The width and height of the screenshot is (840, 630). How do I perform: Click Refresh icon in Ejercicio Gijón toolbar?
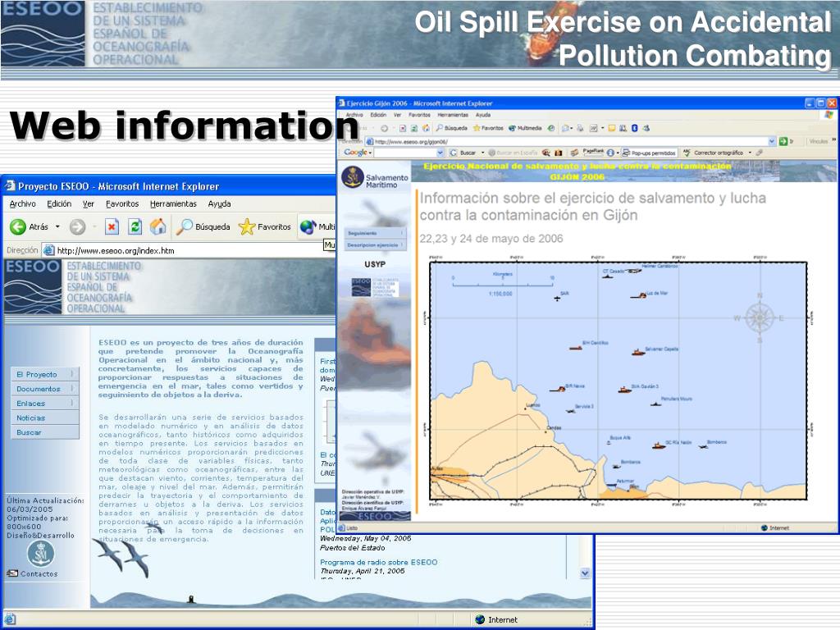click(414, 129)
